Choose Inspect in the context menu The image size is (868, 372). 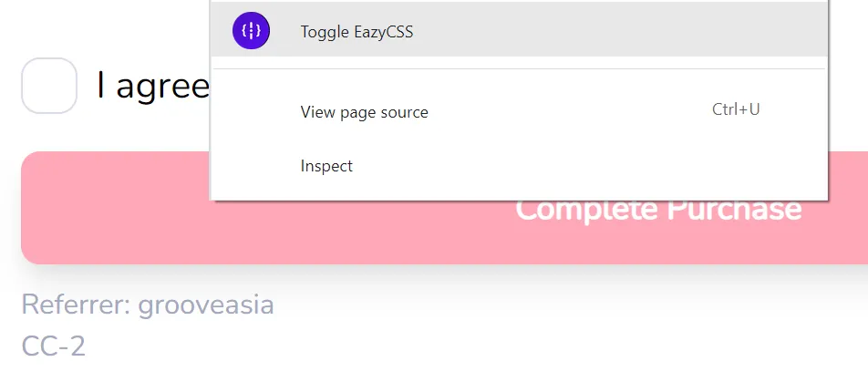pos(520,166)
